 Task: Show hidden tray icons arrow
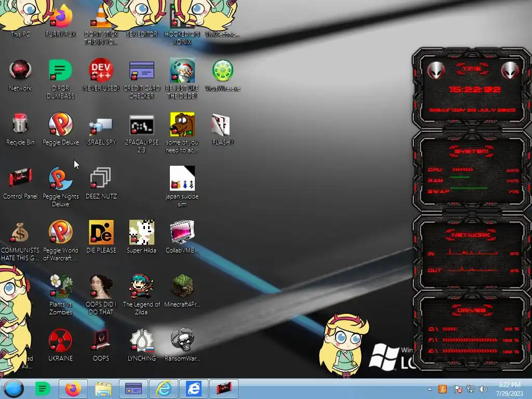coord(430,389)
